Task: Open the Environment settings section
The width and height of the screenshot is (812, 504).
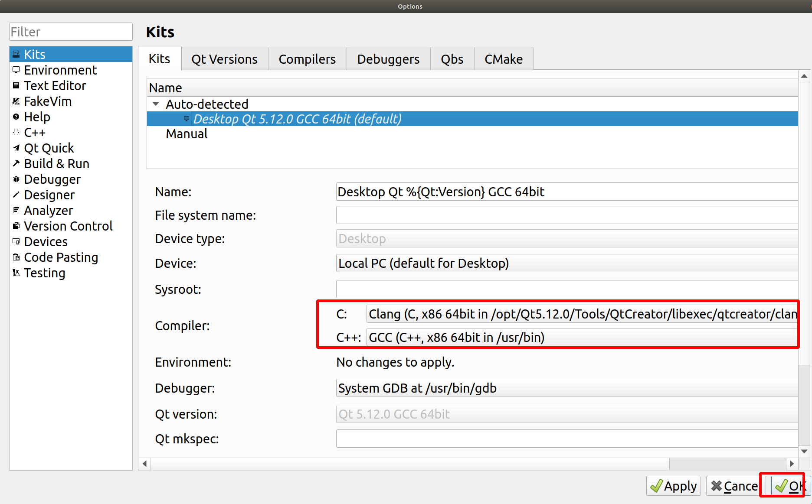Action: 60,70
